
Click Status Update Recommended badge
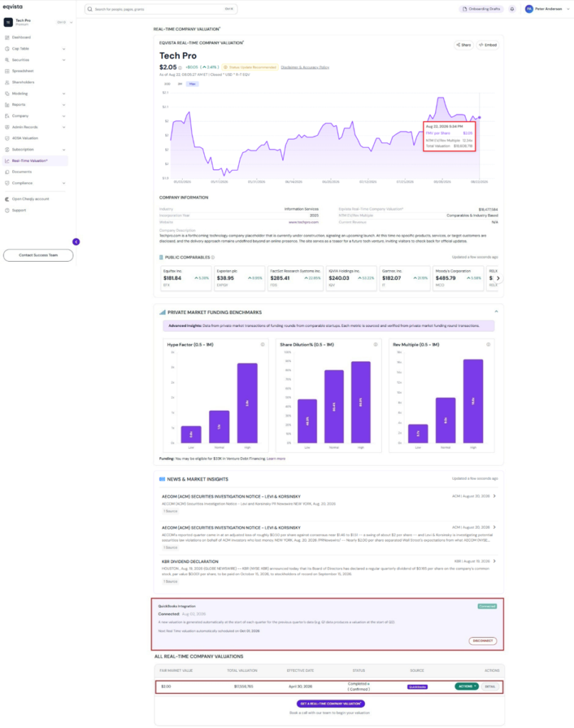tap(250, 68)
